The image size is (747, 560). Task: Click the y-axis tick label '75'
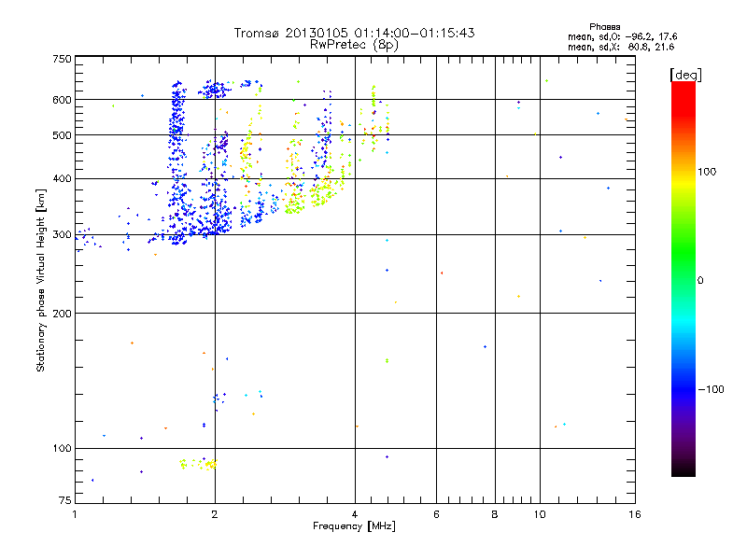pos(65,500)
